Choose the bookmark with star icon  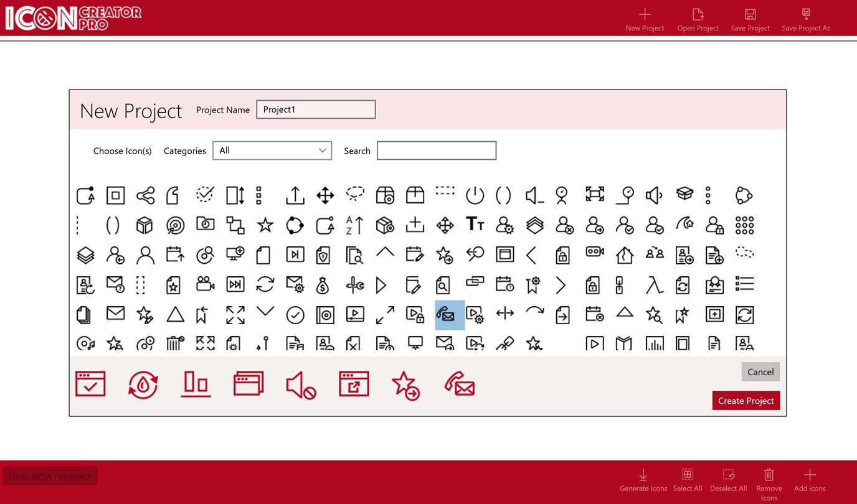coord(683,315)
